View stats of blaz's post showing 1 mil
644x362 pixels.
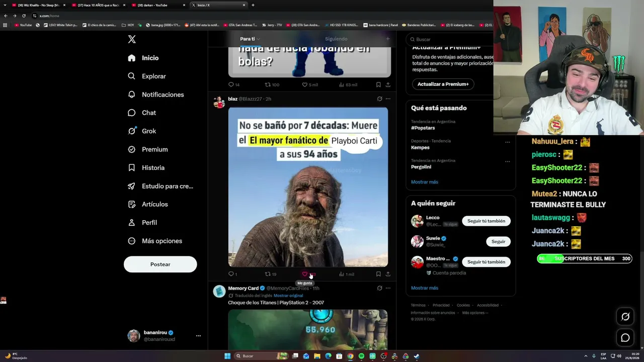[346, 274]
